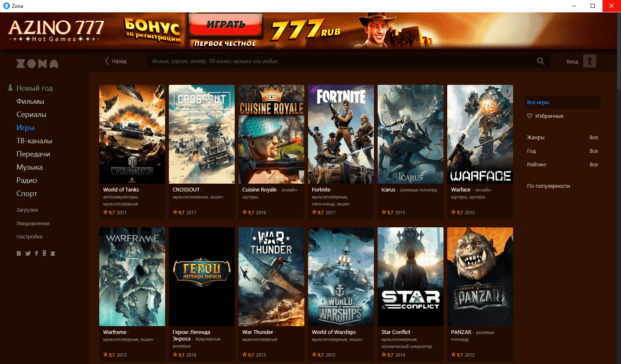The height and width of the screenshot is (364, 621).
Task: Switch to Музыка section
Action: [30, 167]
